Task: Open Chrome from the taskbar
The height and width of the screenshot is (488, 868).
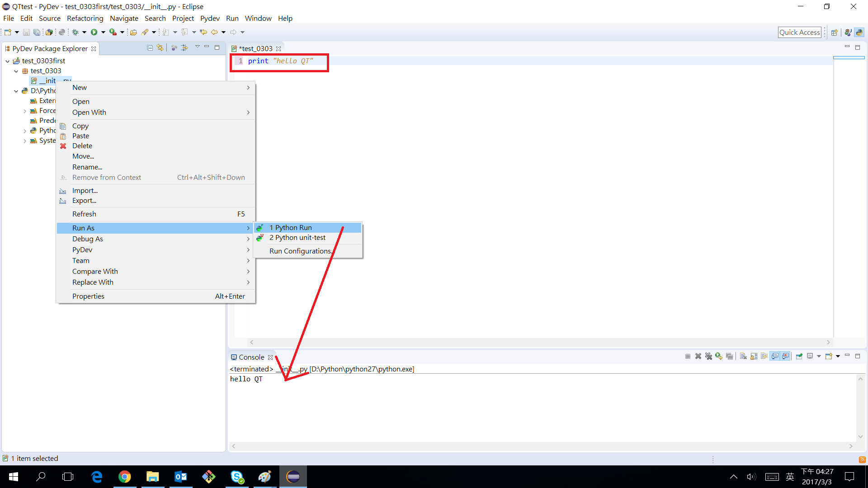Action: pos(125,477)
